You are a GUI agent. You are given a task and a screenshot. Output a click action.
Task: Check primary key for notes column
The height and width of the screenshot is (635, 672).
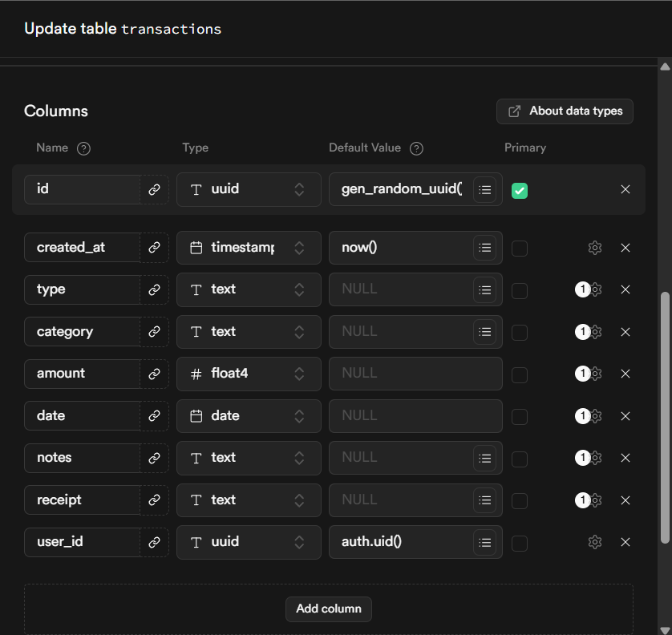pyautogui.click(x=520, y=459)
